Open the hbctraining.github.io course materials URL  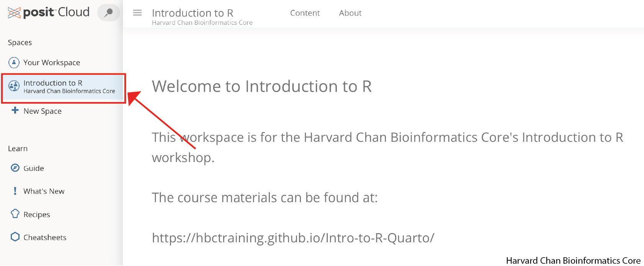pos(293,238)
